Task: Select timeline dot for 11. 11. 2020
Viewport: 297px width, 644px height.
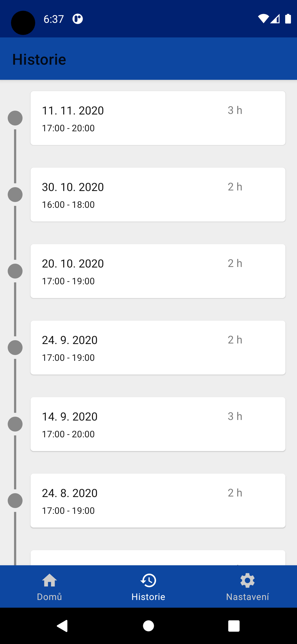Action: click(15, 118)
